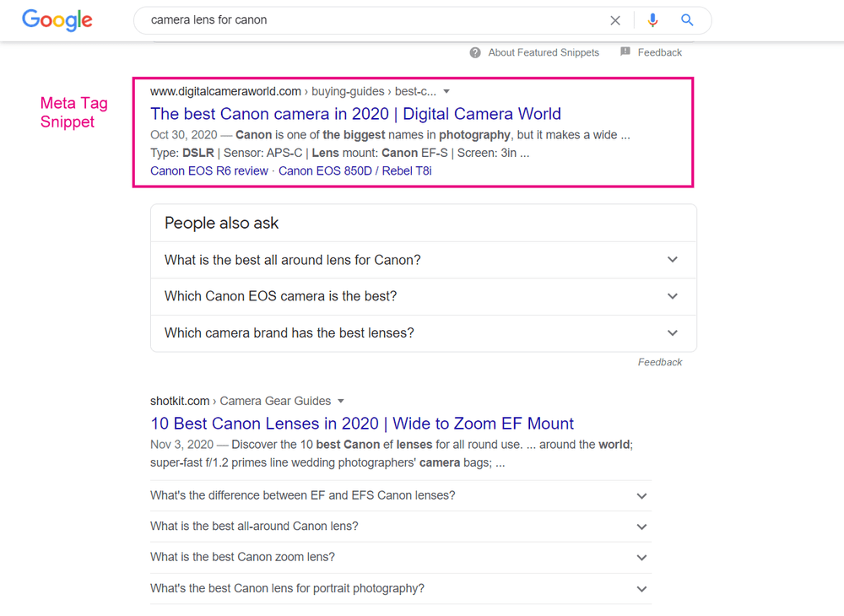Click italic Feedback below People also ask

pos(660,363)
